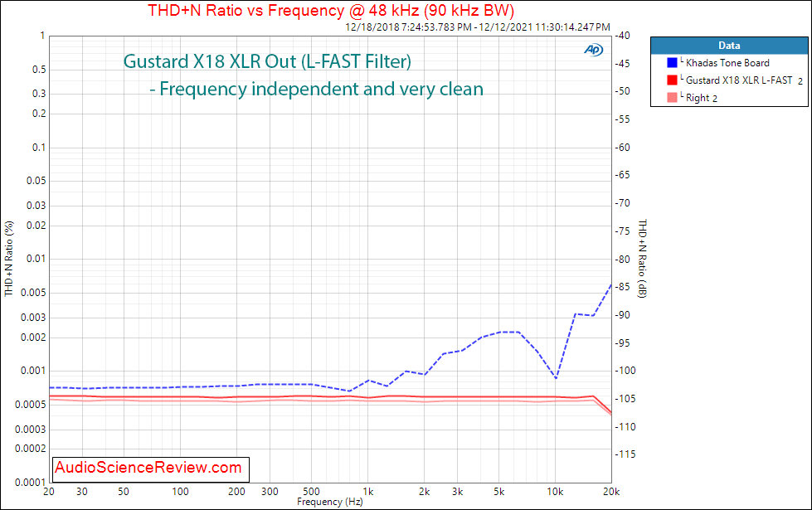The height and width of the screenshot is (510, 812).
Task: Select the Khadas Tone Board legend entry
Action: click(727, 63)
